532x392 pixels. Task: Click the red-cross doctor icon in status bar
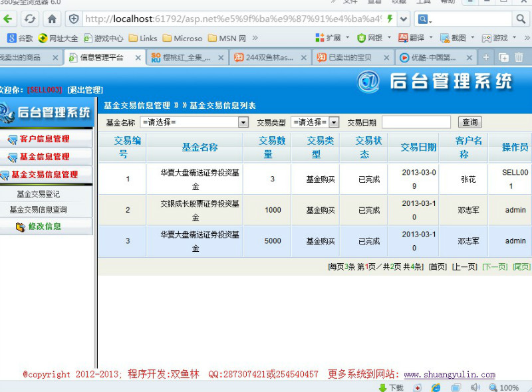point(418,387)
